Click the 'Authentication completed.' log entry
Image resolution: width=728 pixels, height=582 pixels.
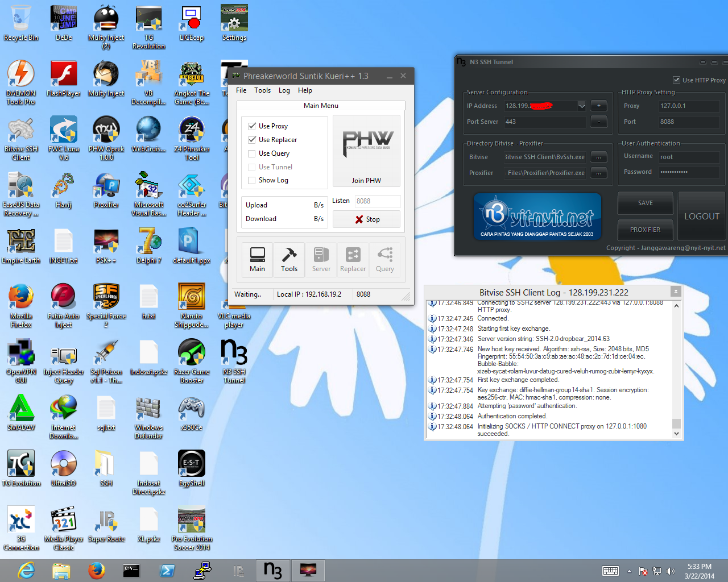[512, 416]
